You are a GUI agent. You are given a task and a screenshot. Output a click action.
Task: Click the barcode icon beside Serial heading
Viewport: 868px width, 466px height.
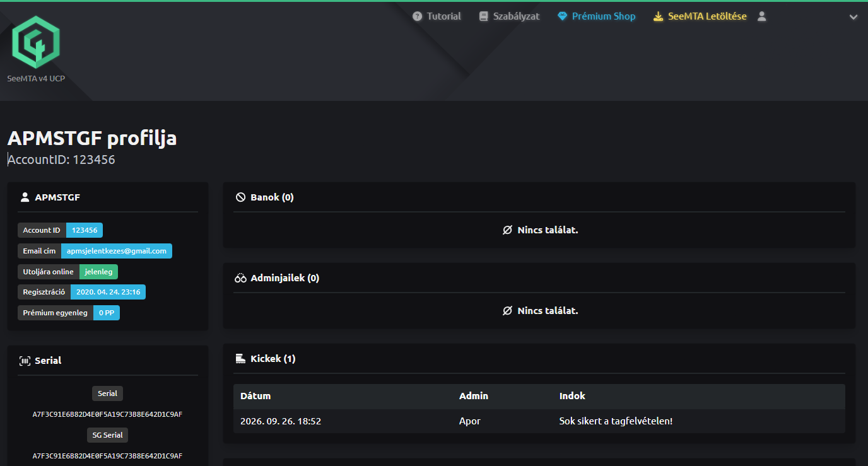25,361
